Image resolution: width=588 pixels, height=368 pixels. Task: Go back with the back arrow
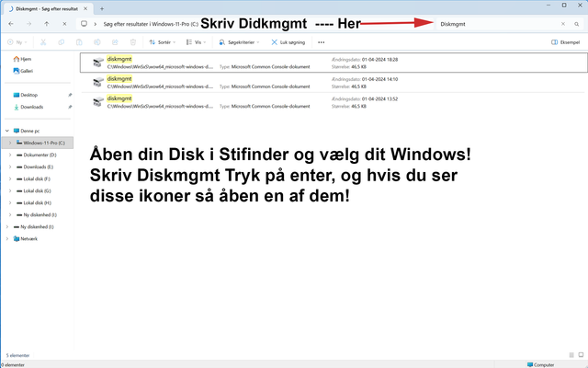pos(11,24)
